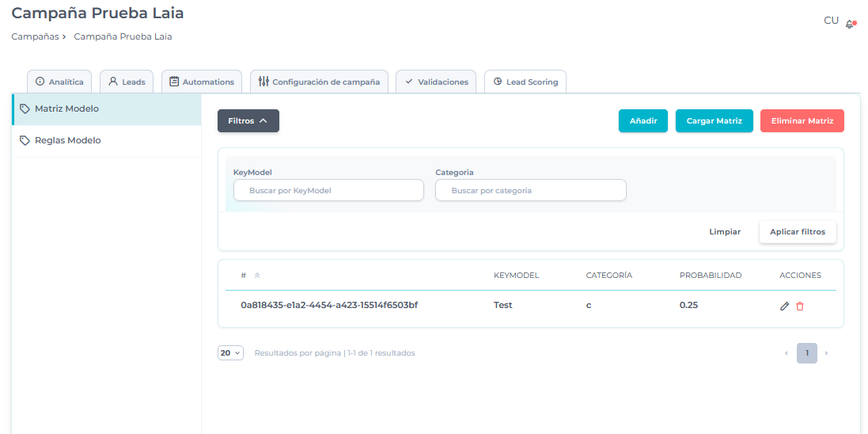Follow the Campañas breadcrumb link
The height and width of the screenshot is (434, 868).
coord(35,36)
